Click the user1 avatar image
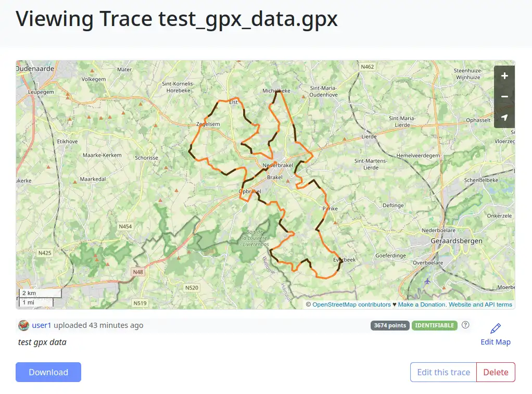 [24, 325]
